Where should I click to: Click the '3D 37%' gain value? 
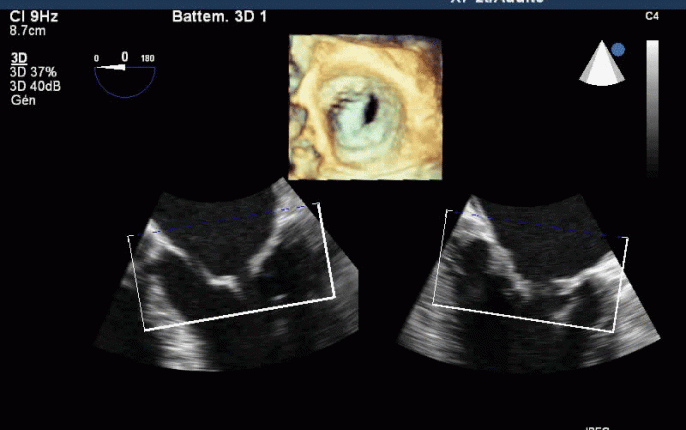(x=33, y=72)
